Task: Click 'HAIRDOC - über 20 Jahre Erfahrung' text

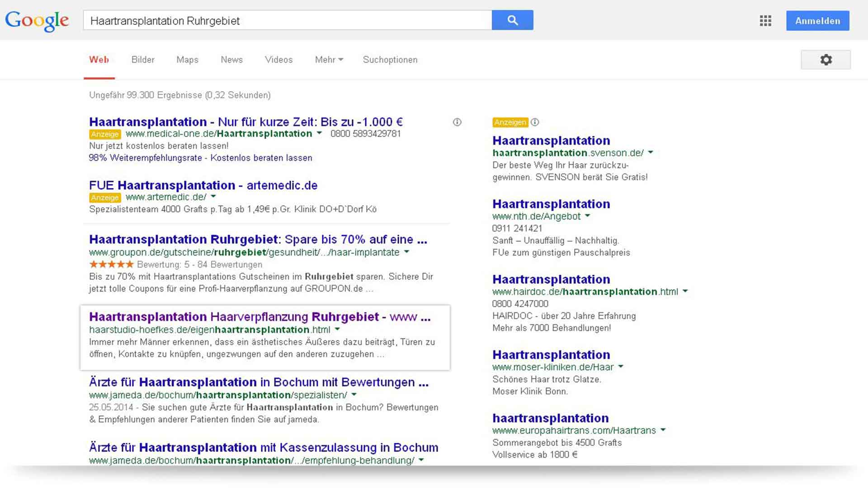Action: click(x=564, y=316)
